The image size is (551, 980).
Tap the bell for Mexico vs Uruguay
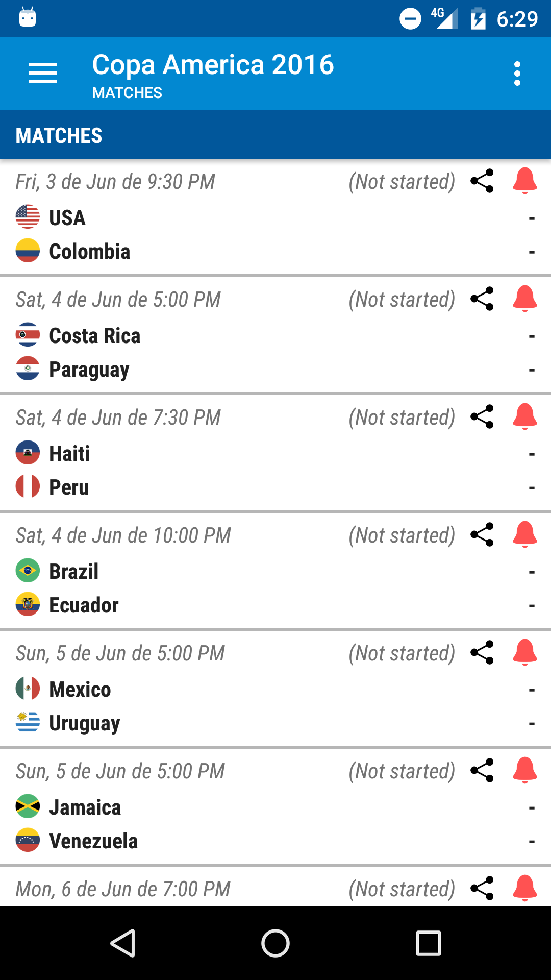pyautogui.click(x=525, y=652)
